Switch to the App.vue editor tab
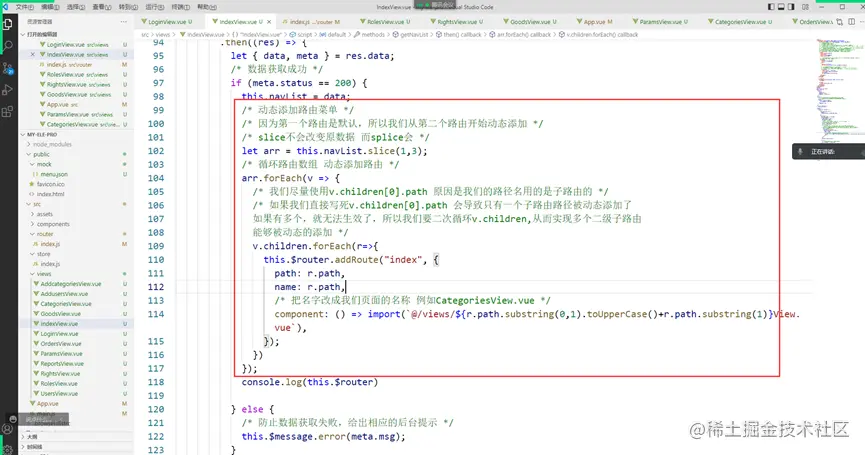This screenshot has height=455, width=865. coord(595,22)
